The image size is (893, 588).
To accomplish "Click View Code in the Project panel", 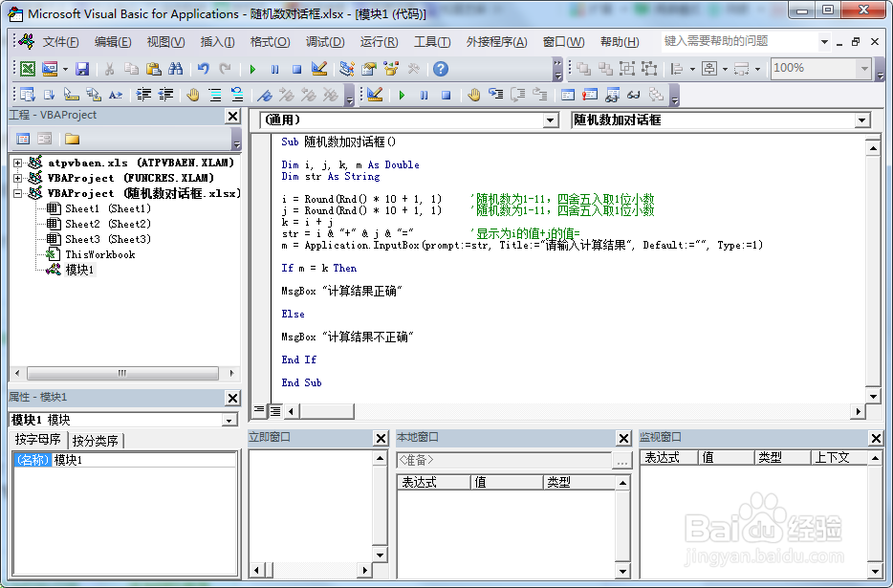I will 23,139.
